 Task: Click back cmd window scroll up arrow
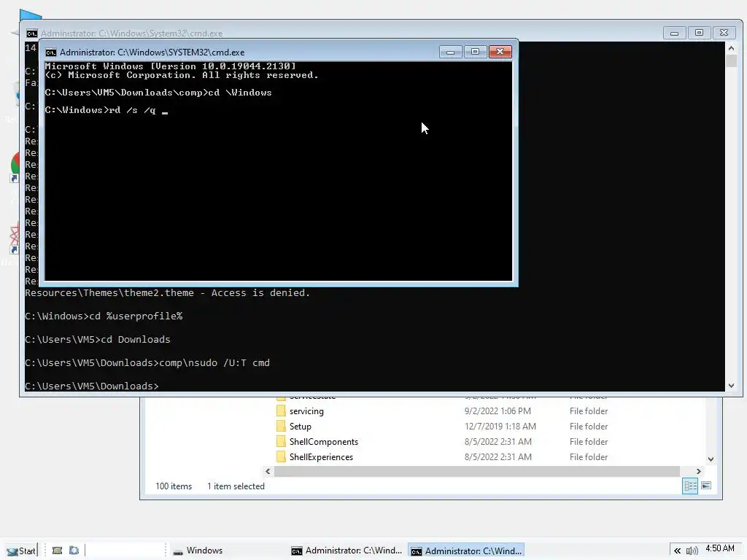[731, 47]
